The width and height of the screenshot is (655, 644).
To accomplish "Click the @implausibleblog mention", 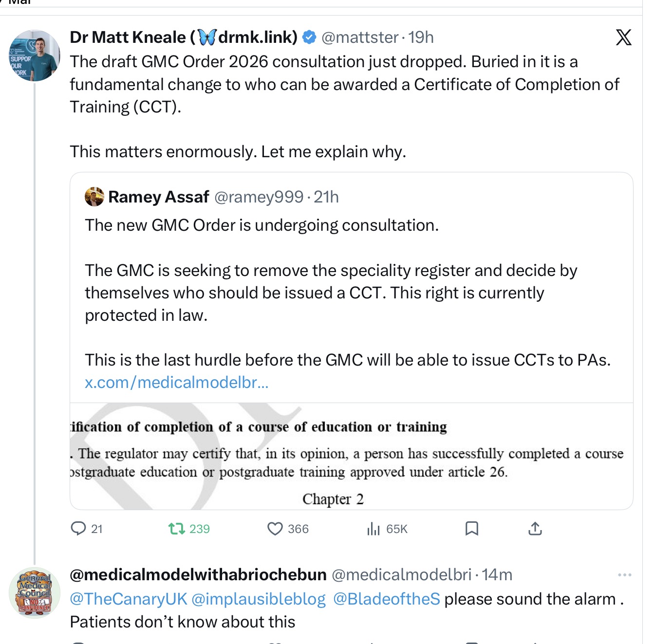I will (259, 599).
